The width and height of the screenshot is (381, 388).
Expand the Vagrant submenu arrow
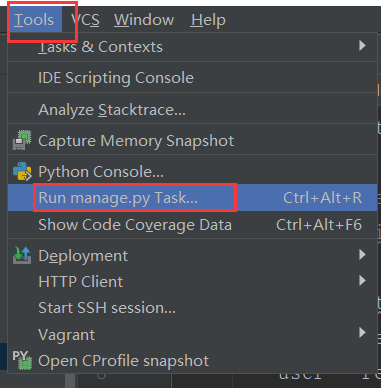point(362,333)
